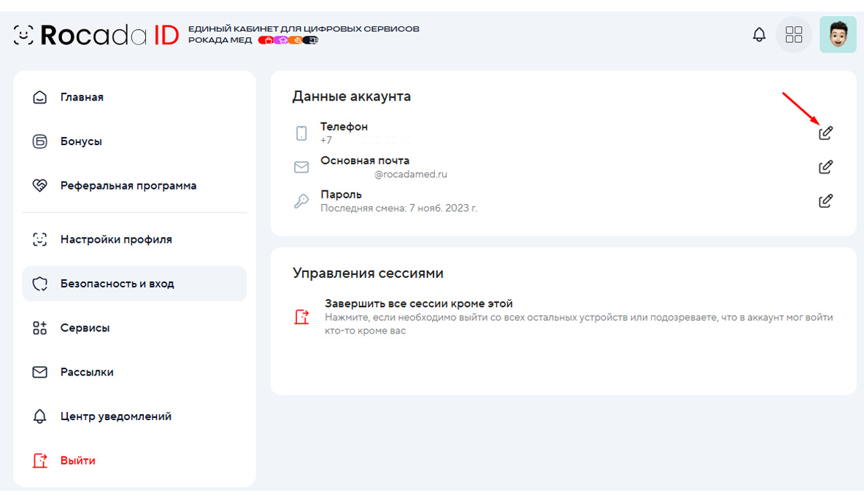Click the profile settings face icon

pyautogui.click(x=39, y=240)
